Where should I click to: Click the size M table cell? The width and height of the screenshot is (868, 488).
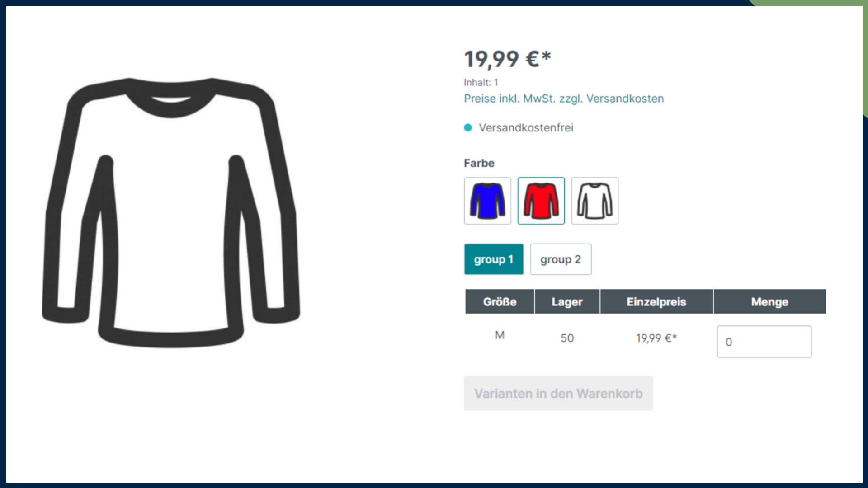500,335
